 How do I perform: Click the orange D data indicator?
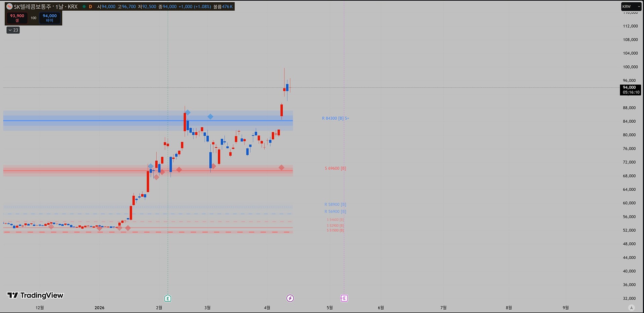pos(90,6)
